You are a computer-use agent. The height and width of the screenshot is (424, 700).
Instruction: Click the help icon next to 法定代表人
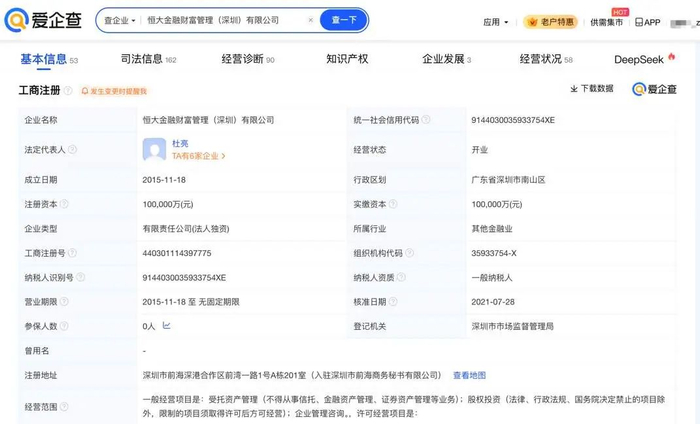click(x=72, y=150)
